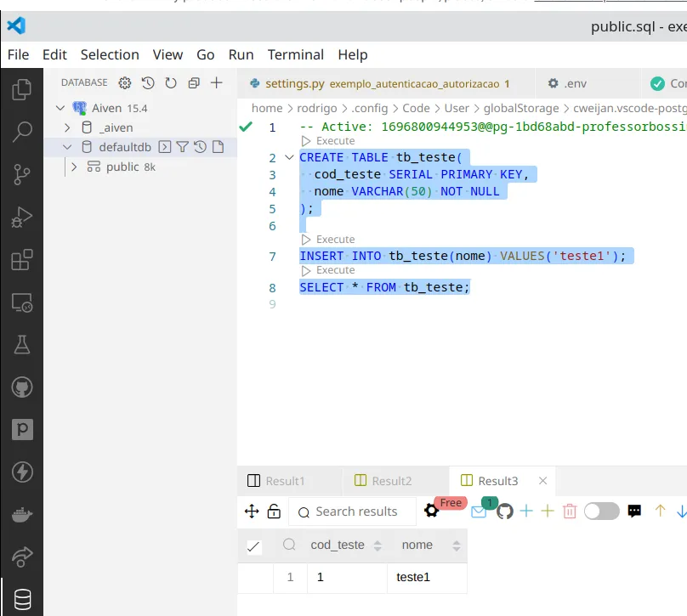Open query history in Database panel header
The height and width of the screenshot is (616, 687).
tap(148, 82)
